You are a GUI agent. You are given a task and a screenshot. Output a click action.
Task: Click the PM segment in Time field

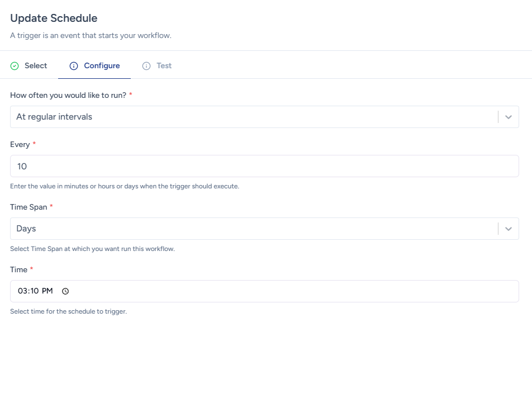[47, 291]
